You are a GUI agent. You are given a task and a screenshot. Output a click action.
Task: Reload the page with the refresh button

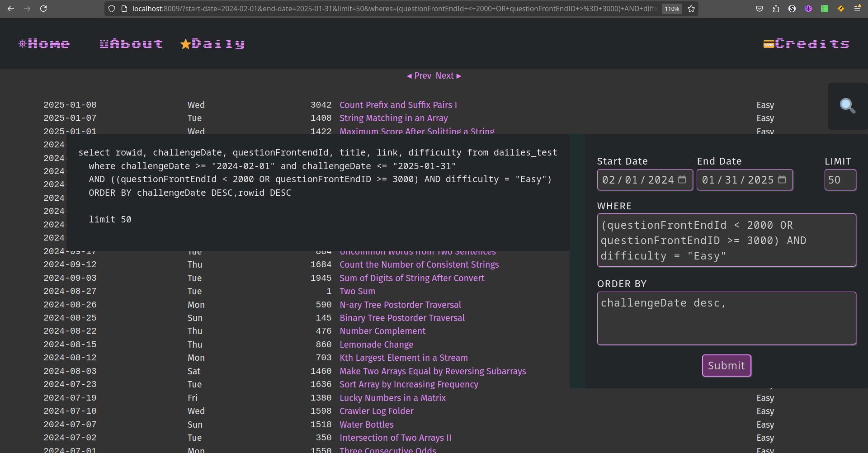43,9
